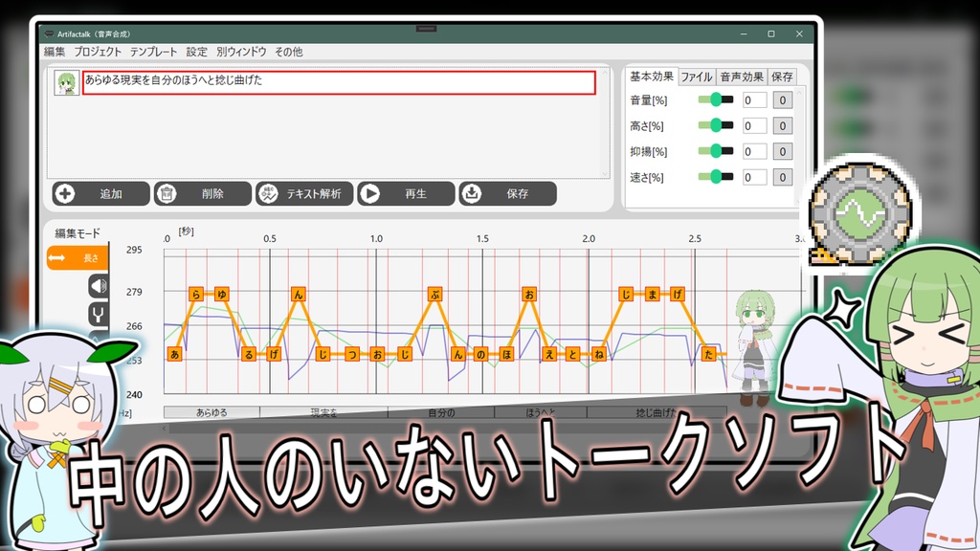Select the ほ phoneme node
This screenshot has height=551, width=980.
coord(506,354)
